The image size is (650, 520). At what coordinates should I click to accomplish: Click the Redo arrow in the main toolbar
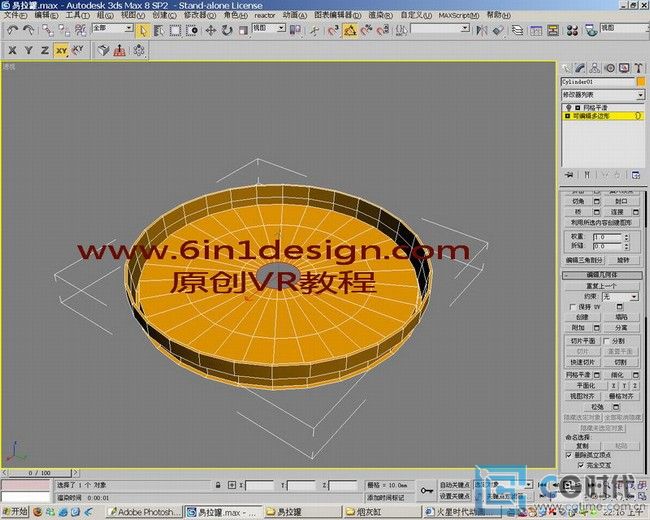click(29, 30)
